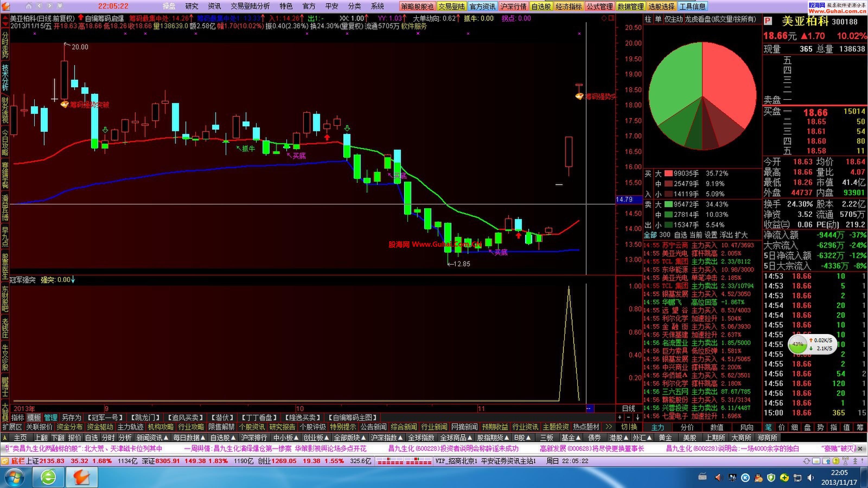868x488 pixels.
Task: Open the Windows Start button
Action: click(14, 477)
